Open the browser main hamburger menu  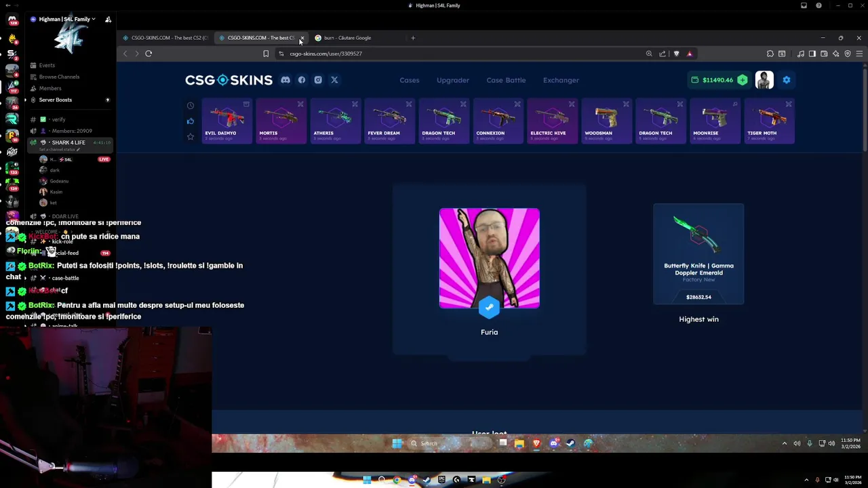(x=859, y=54)
